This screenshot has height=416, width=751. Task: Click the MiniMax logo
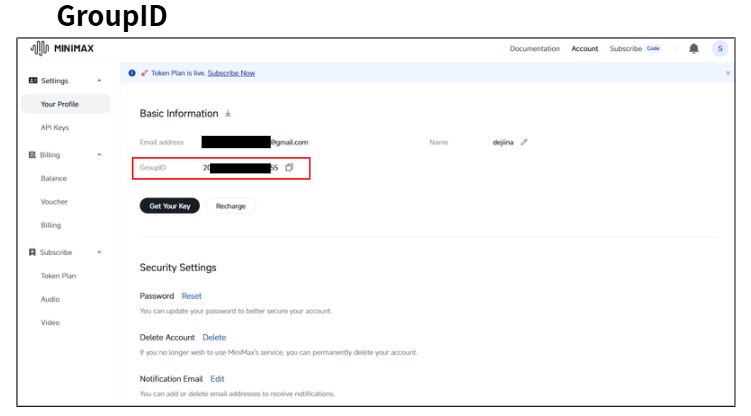pos(62,48)
